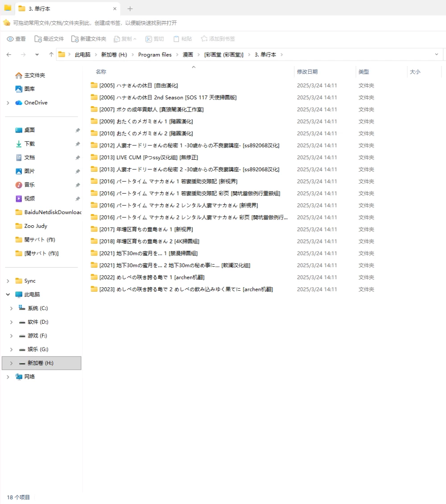Click the folder icon of [2023] row
Screen dimensions: 446x504
tap(94, 289)
